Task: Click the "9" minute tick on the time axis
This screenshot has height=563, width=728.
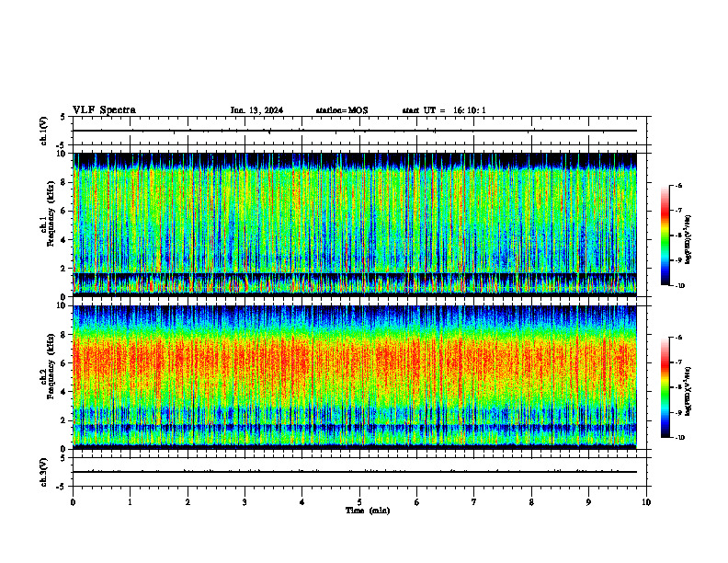Action: click(588, 502)
